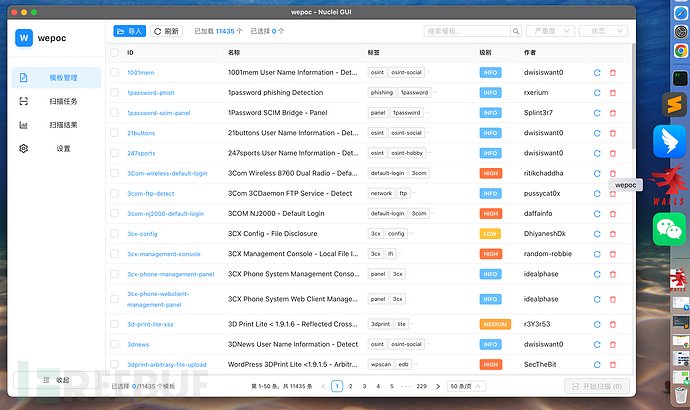690x410 pixels.
Task: Check the 1001mem row checkbox
Action: click(x=114, y=72)
